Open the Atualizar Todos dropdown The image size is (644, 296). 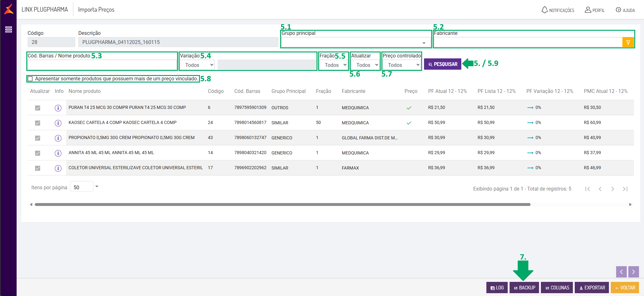tap(365, 65)
